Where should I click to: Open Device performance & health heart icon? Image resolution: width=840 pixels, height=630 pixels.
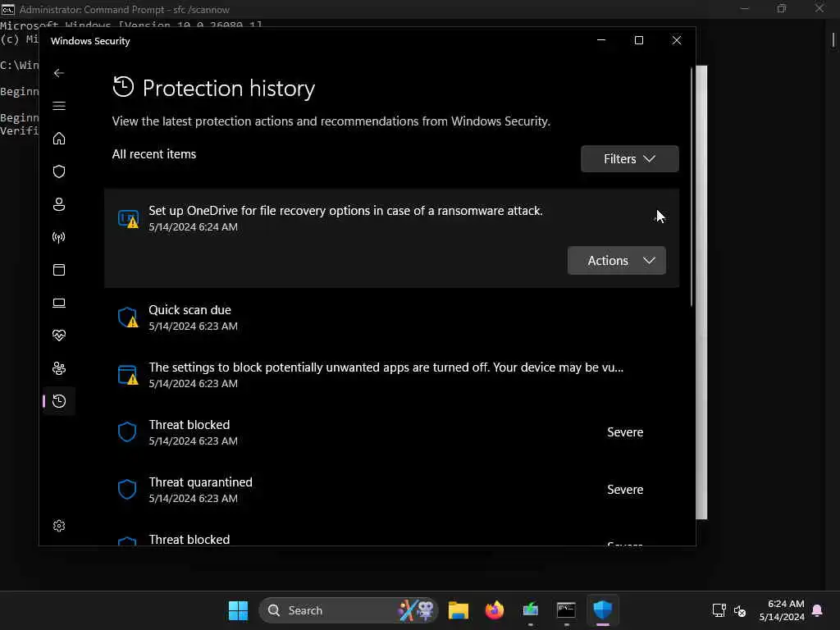tap(59, 336)
